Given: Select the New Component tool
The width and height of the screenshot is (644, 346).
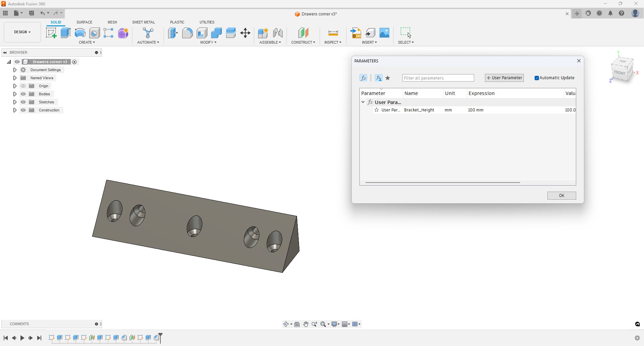Looking at the screenshot, I should (263, 33).
